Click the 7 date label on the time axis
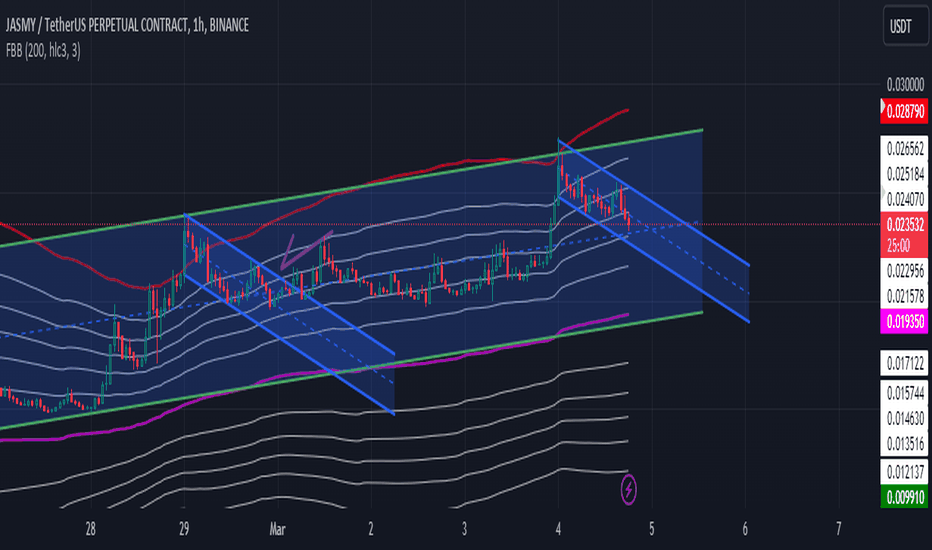This screenshot has width=932, height=550. click(x=839, y=529)
